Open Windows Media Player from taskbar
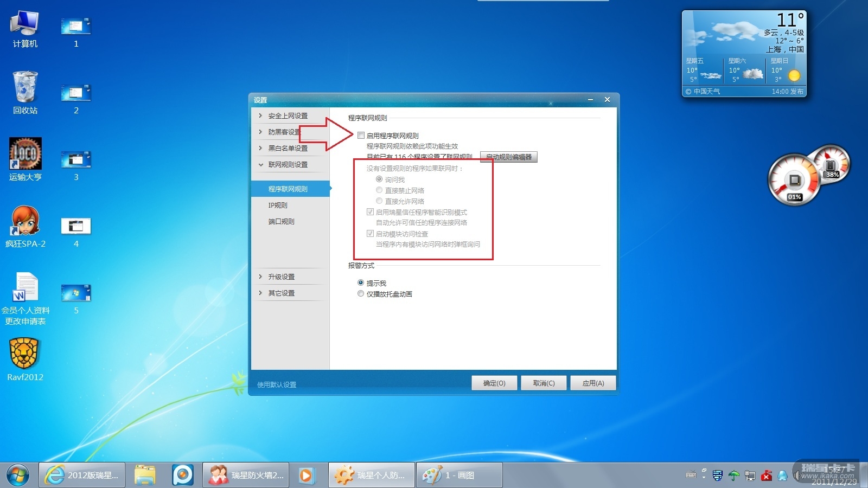Image resolution: width=868 pixels, height=488 pixels. click(x=306, y=476)
